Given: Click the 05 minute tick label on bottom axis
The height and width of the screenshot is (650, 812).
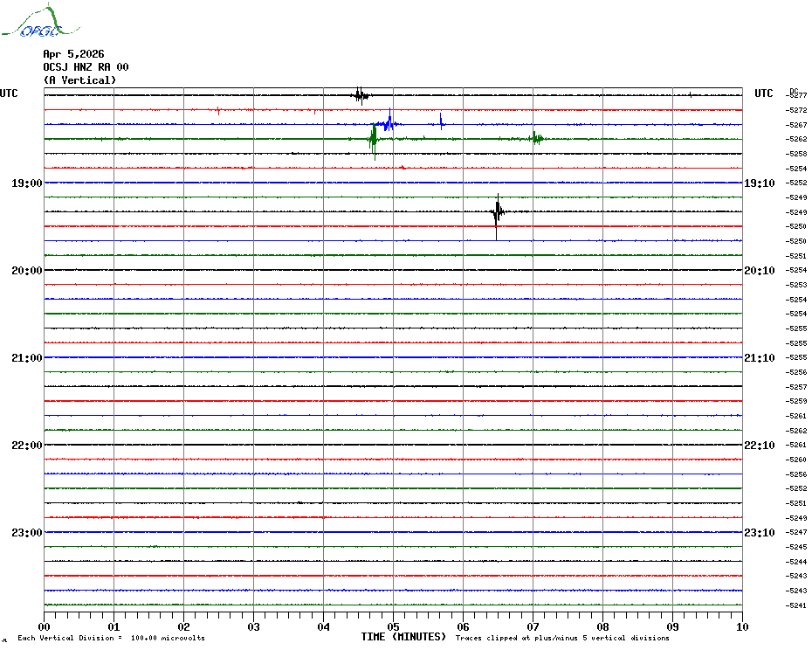Looking at the screenshot, I should pos(393,626).
